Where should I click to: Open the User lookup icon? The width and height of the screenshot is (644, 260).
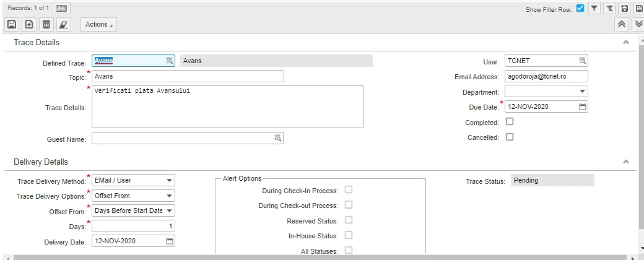583,61
